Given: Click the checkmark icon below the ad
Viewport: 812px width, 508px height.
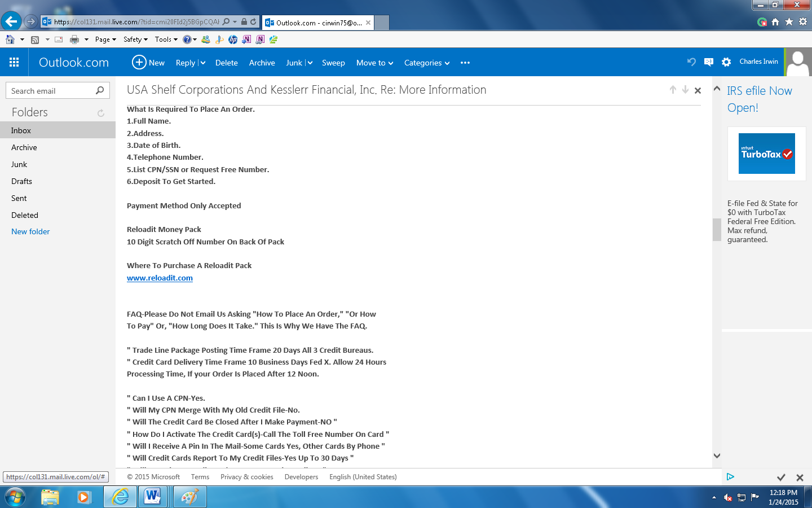Looking at the screenshot, I should pos(781,478).
